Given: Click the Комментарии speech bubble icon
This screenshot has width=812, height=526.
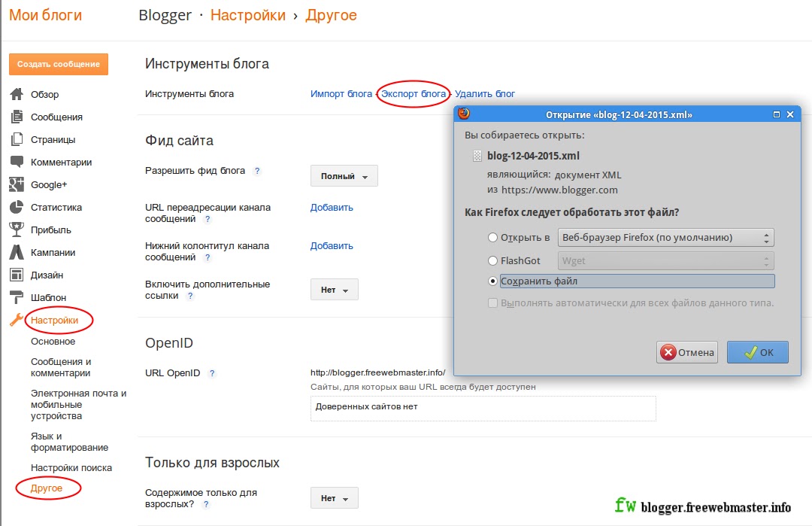Looking at the screenshot, I should pos(17,162).
